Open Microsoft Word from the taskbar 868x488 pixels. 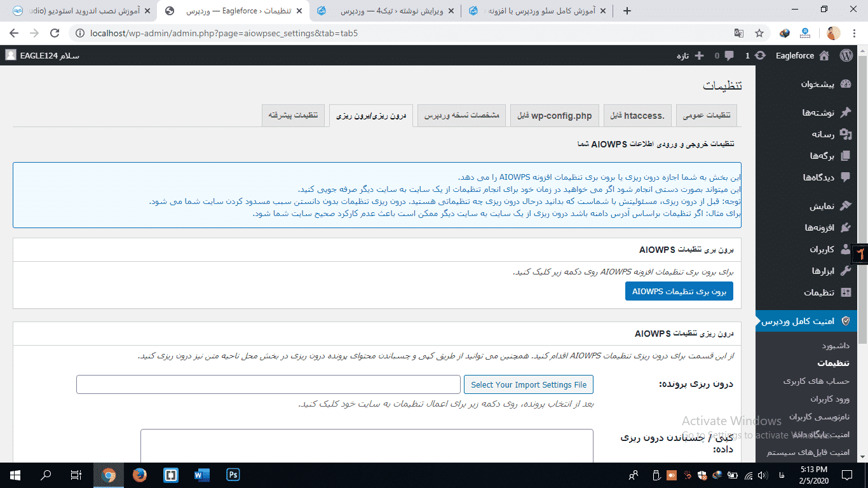(x=201, y=475)
